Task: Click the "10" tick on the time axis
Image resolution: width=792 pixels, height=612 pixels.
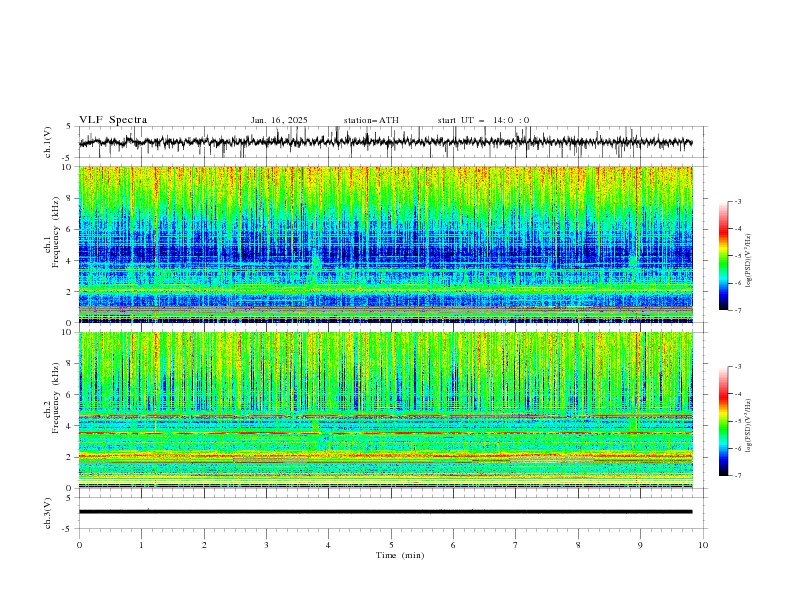Action: pos(703,545)
